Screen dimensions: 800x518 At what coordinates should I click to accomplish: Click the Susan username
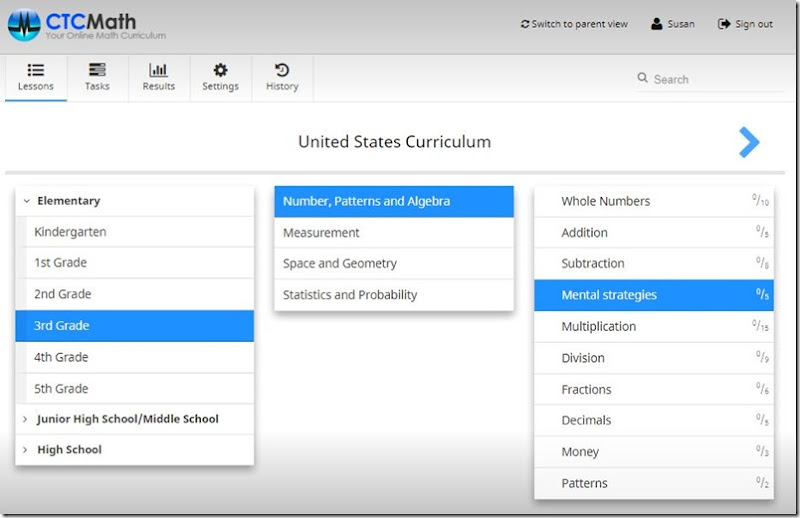[x=681, y=24]
